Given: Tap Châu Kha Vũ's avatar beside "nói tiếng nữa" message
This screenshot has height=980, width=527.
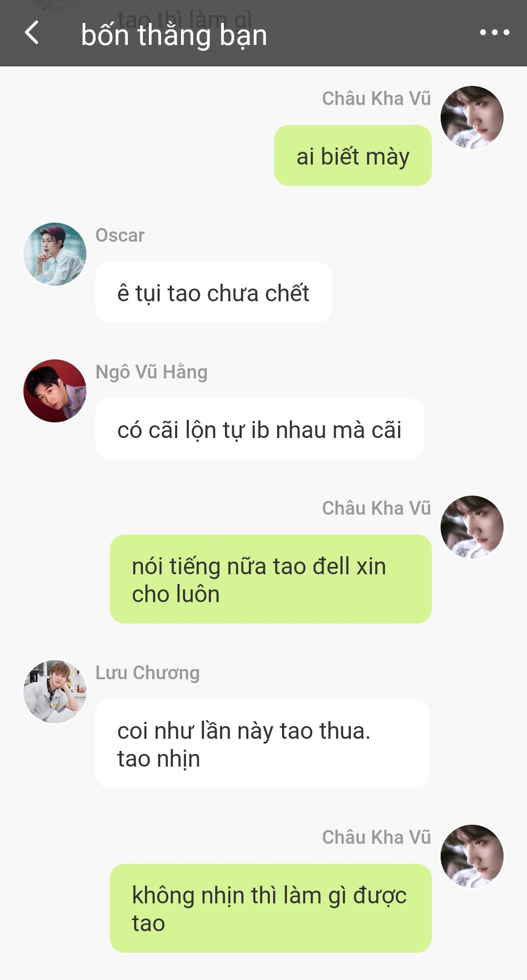Looking at the screenshot, I should pos(472,527).
